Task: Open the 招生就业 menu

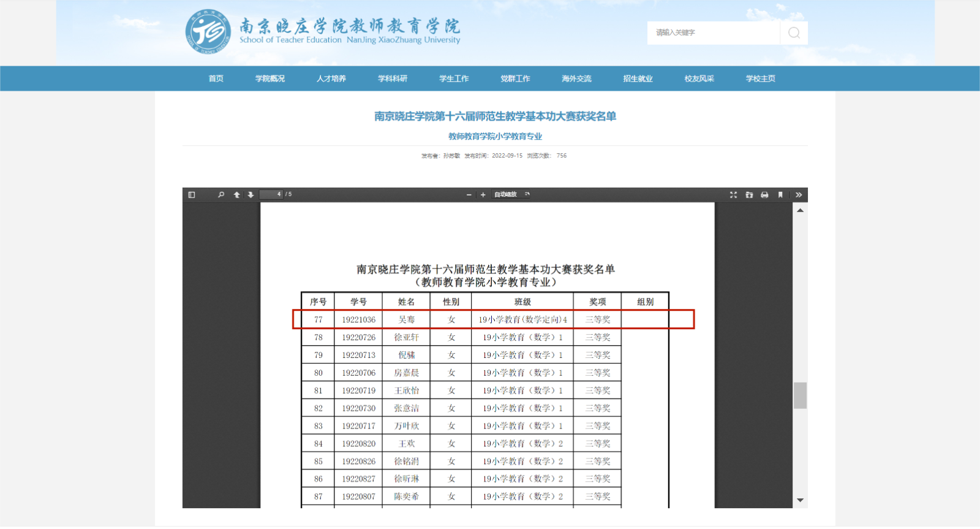Action: [638, 79]
